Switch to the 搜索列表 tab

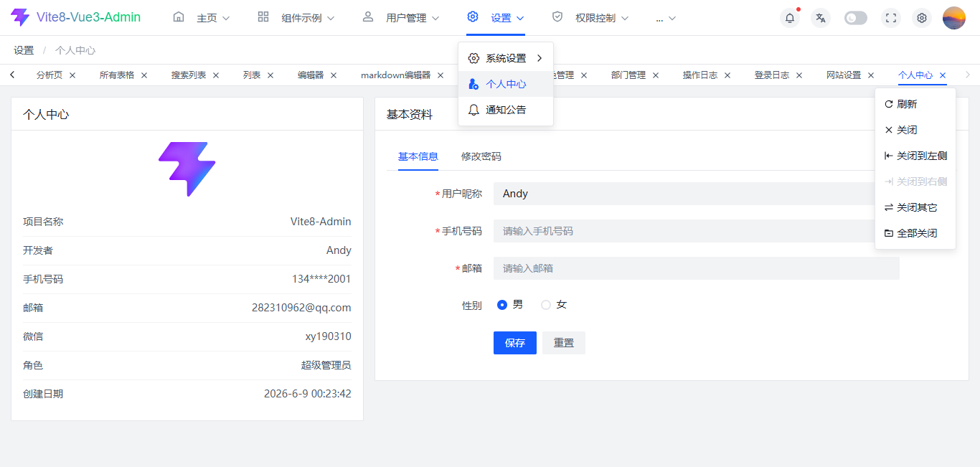tap(189, 75)
